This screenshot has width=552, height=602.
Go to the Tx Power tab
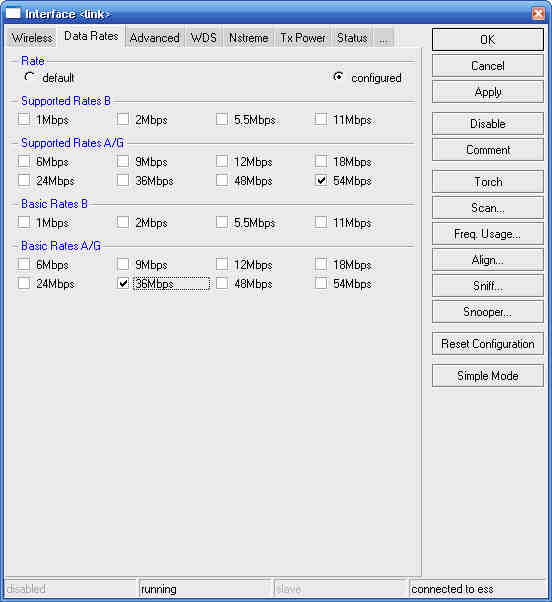[x=302, y=38]
